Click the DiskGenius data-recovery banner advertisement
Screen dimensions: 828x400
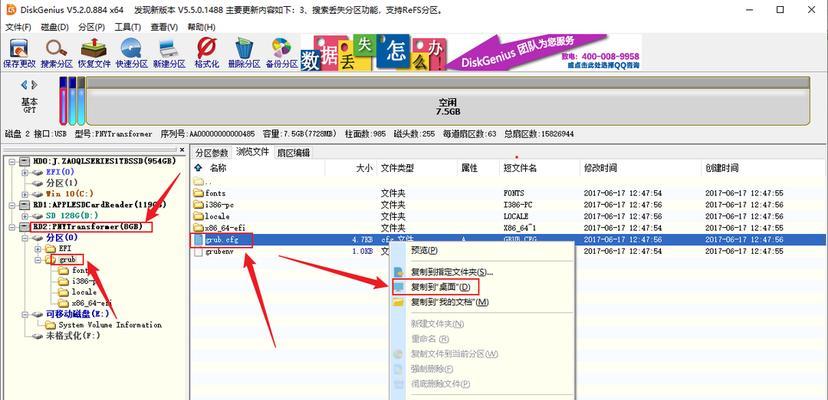pyautogui.click(x=471, y=52)
